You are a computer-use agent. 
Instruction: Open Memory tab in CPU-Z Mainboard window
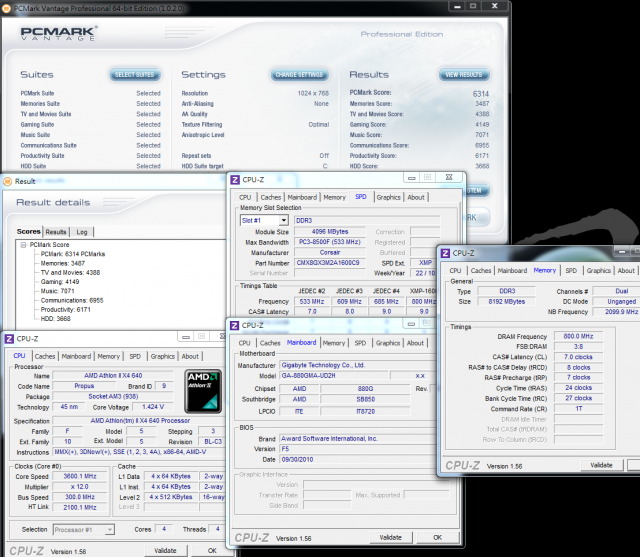[334, 343]
